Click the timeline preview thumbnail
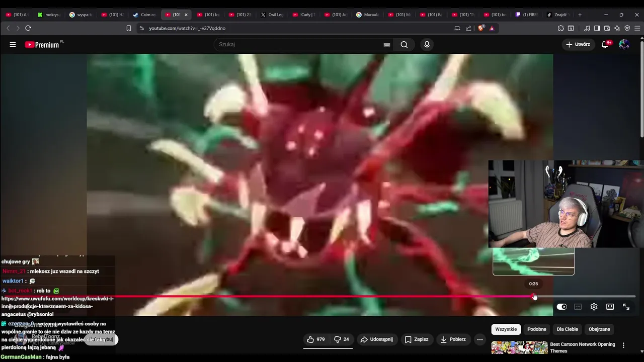This screenshot has height=362, width=644. click(533, 261)
